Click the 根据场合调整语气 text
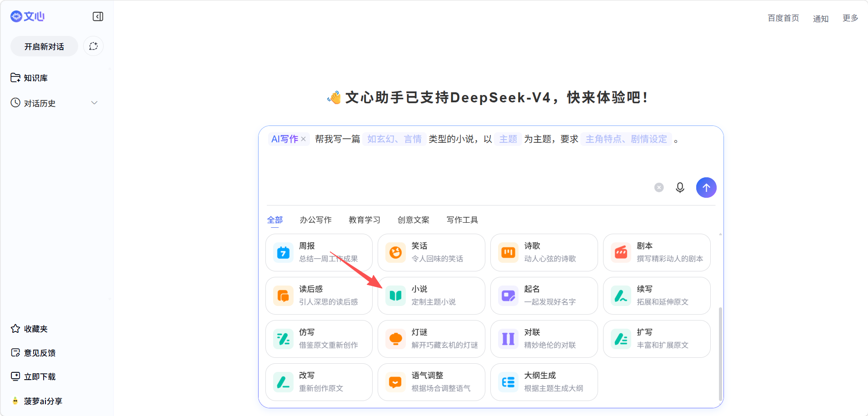 [x=441, y=388]
